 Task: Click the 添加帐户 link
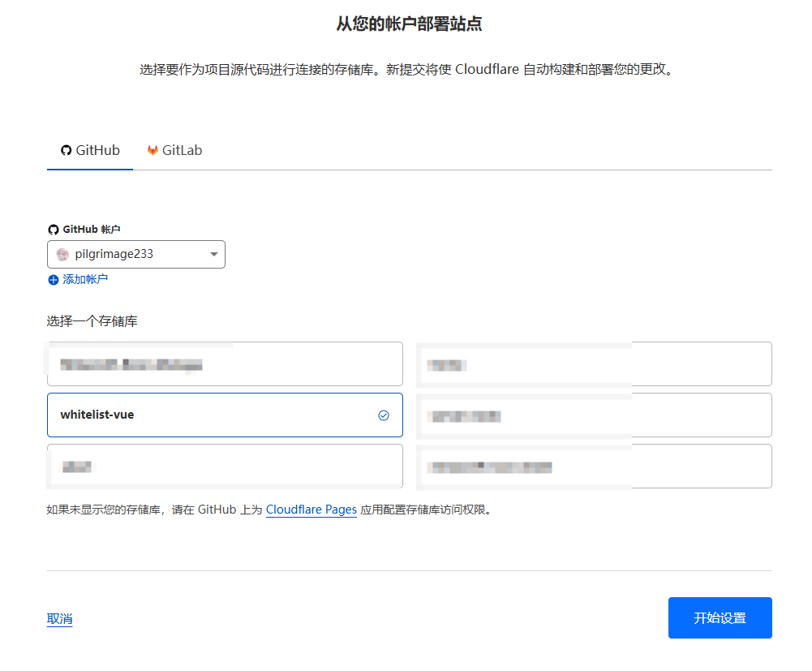(x=78, y=280)
